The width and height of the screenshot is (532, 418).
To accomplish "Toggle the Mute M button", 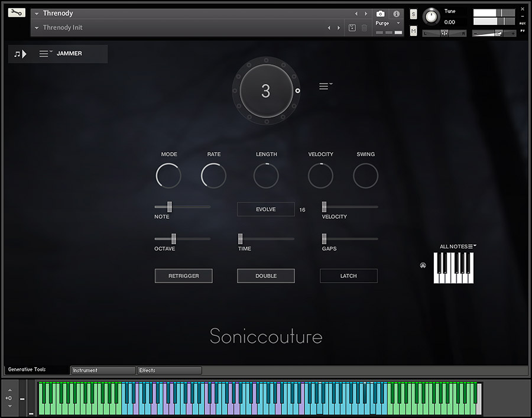I will coord(413,31).
